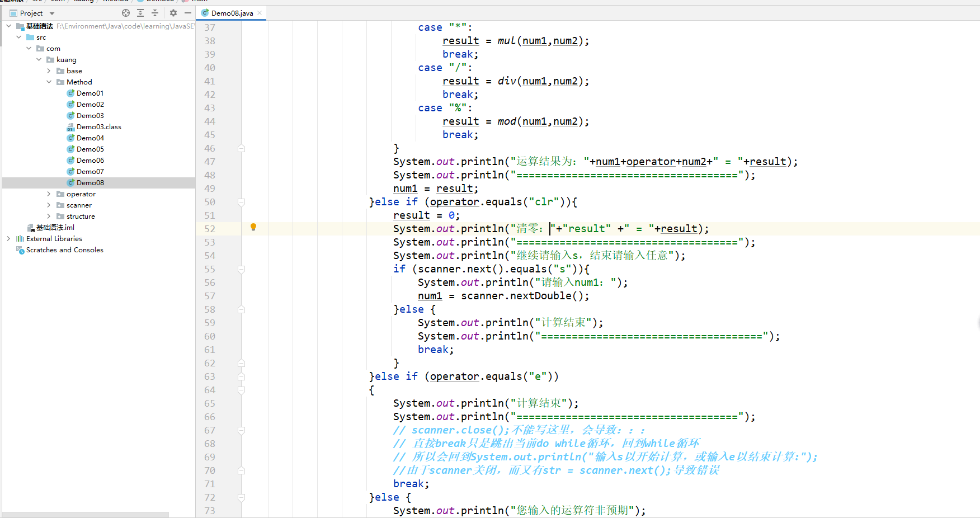Open the Project view dropdown
The height and width of the screenshot is (518, 980).
pos(52,13)
